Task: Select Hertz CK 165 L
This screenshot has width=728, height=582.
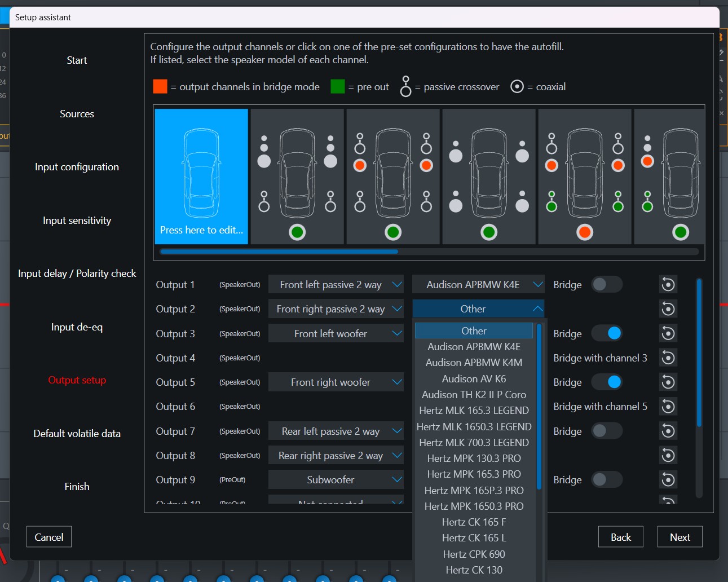Action: 474,537
